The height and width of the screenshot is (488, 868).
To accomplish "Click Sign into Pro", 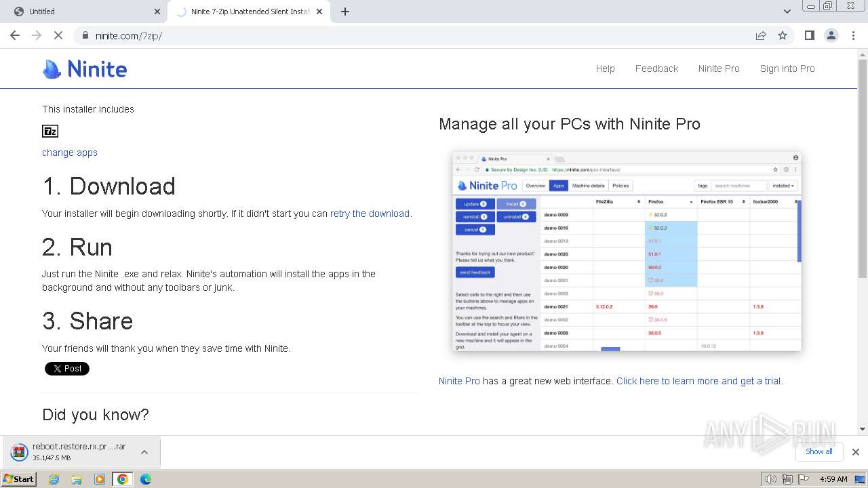I will click(x=787, y=68).
